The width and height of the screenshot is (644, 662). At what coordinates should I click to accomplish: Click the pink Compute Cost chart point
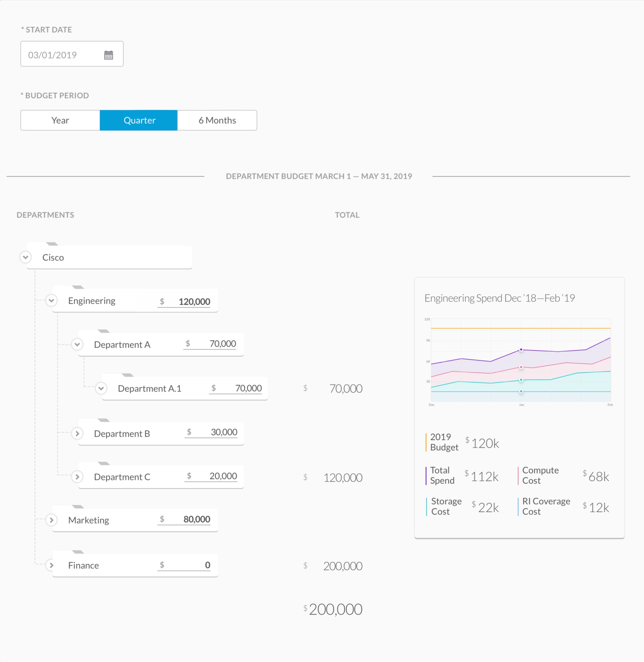pos(521,367)
